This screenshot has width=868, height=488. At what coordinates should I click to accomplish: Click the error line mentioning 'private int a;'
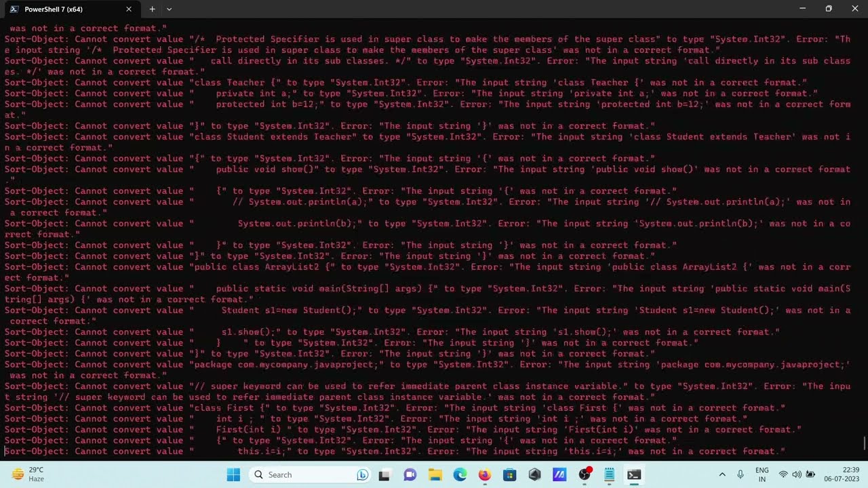tap(411, 94)
